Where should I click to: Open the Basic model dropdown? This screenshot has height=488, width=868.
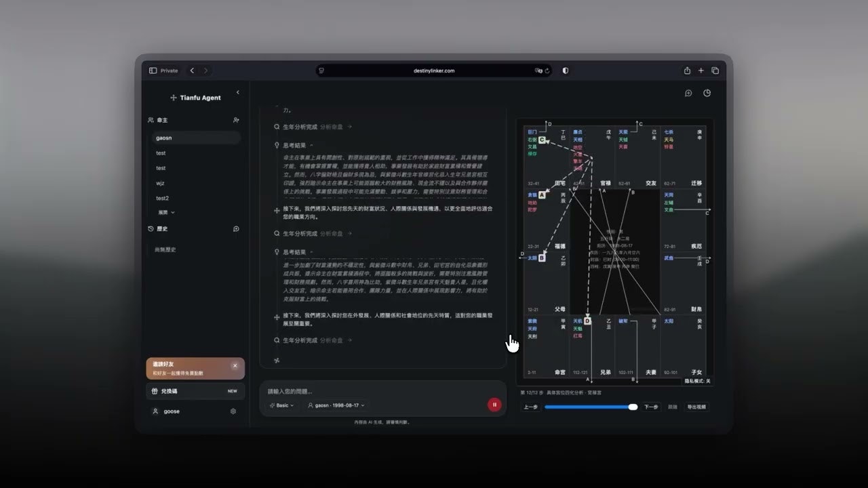[x=281, y=405]
